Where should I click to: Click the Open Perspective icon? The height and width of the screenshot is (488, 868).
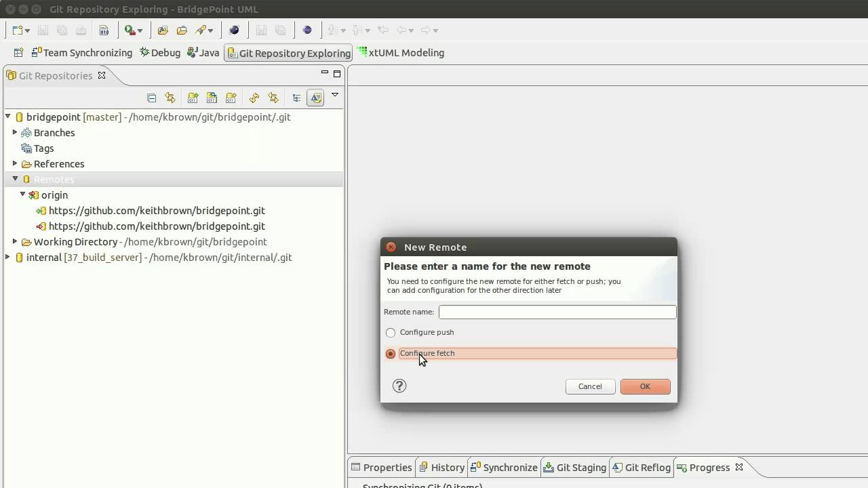[x=18, y=53]
